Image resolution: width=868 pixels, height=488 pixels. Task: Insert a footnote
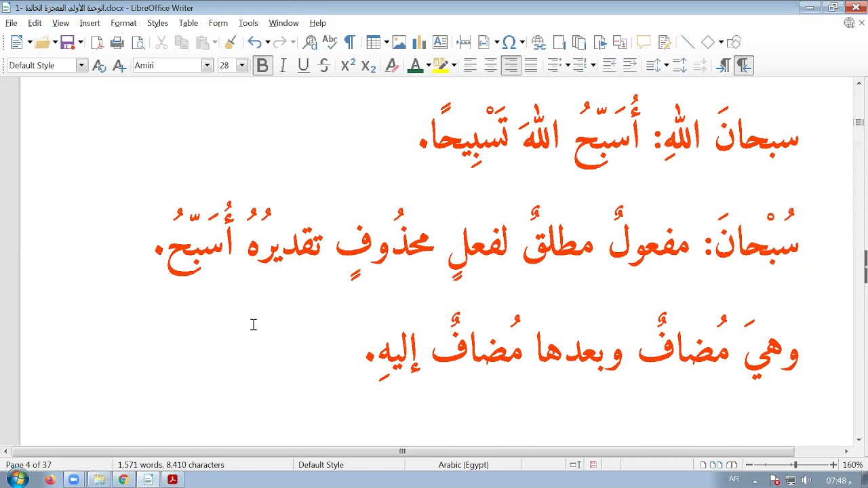point(559,42)
